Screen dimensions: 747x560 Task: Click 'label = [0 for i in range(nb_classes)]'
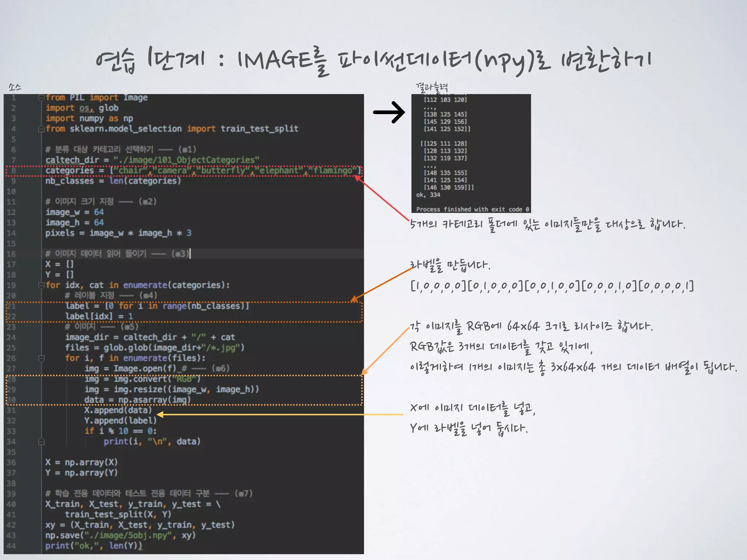pos(157,306)
